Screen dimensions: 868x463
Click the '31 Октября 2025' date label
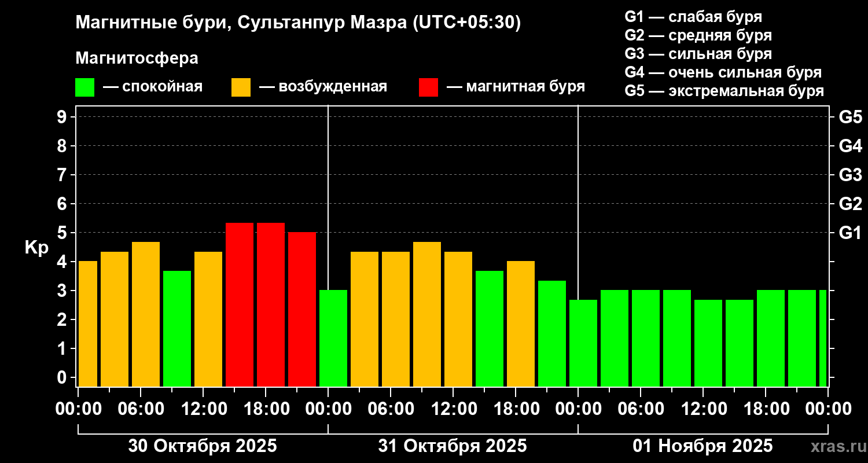coord(453,446)
